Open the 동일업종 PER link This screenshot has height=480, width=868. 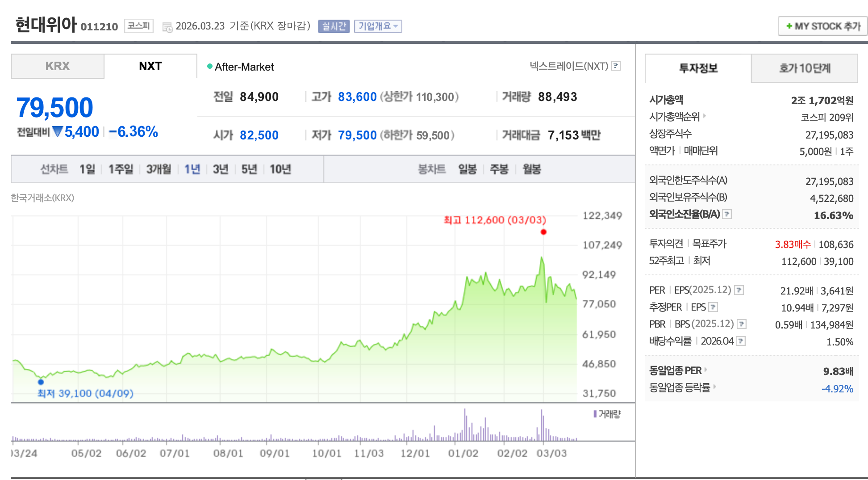[675, 371]
